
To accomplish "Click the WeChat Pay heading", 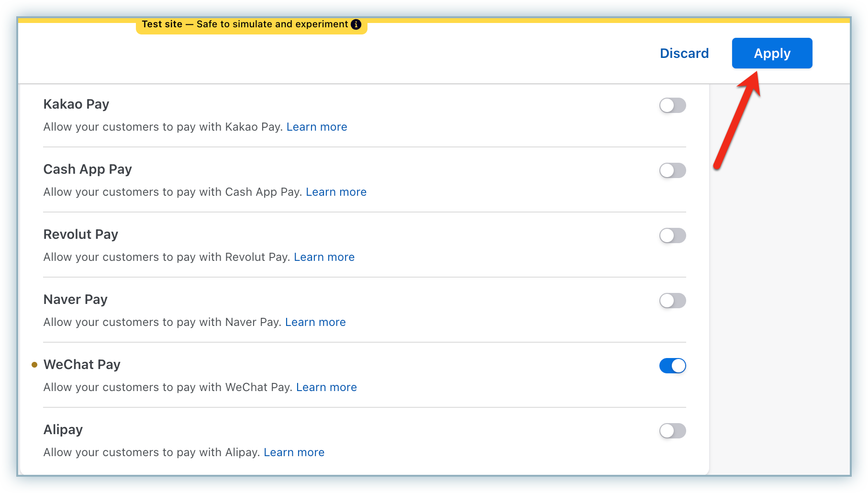I will (x=82, y=365).
